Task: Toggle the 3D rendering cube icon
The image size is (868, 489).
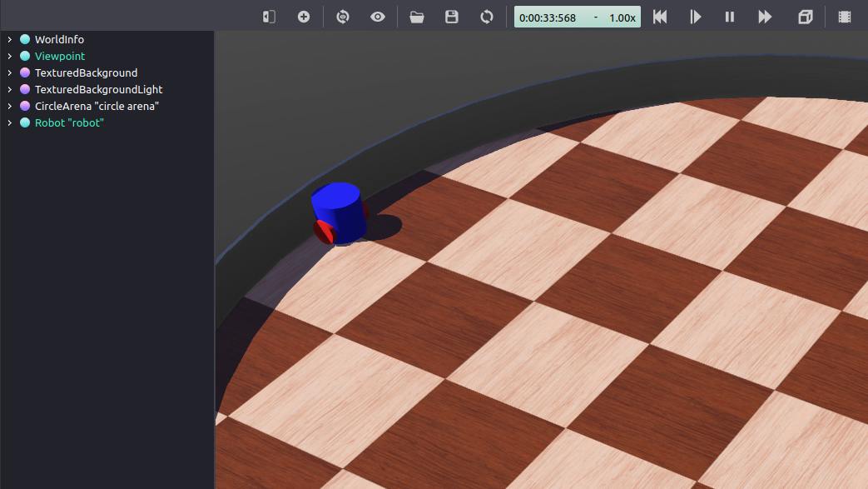Action: (x=805, y=17)
